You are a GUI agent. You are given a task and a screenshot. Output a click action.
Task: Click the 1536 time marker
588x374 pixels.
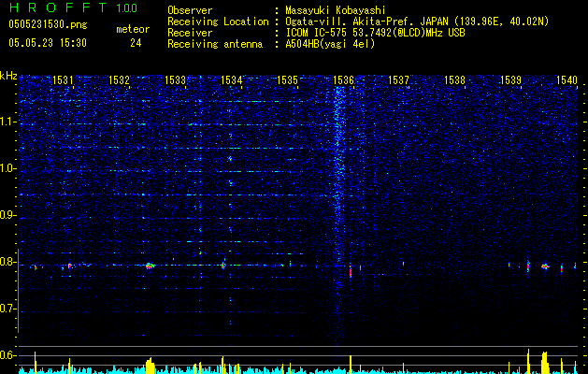[x=343, y=79]
